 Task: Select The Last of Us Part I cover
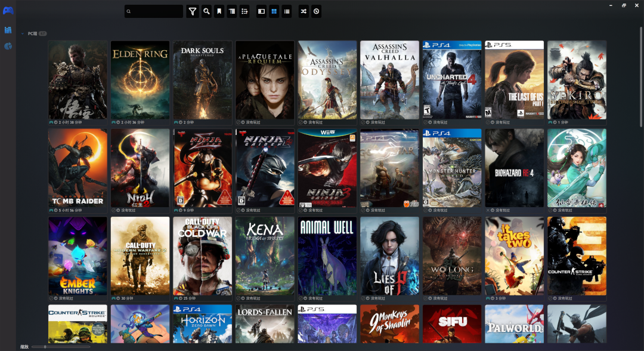point(515,80)
